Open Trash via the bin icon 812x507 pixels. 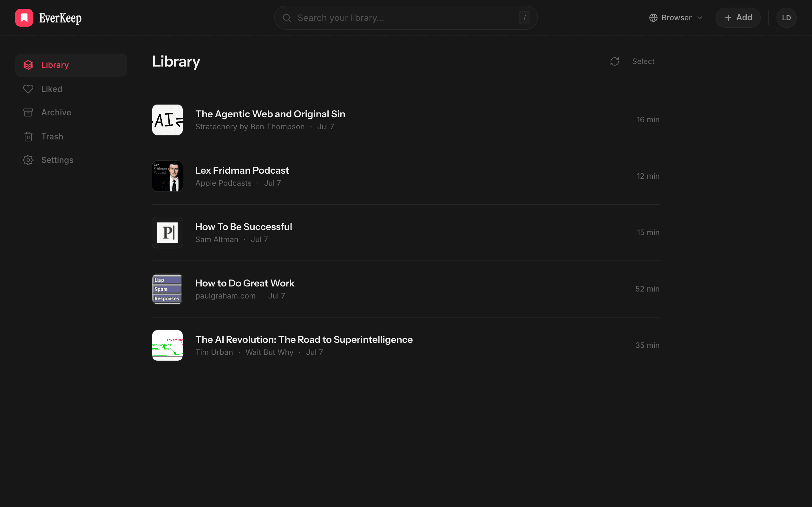pos(28,137)
